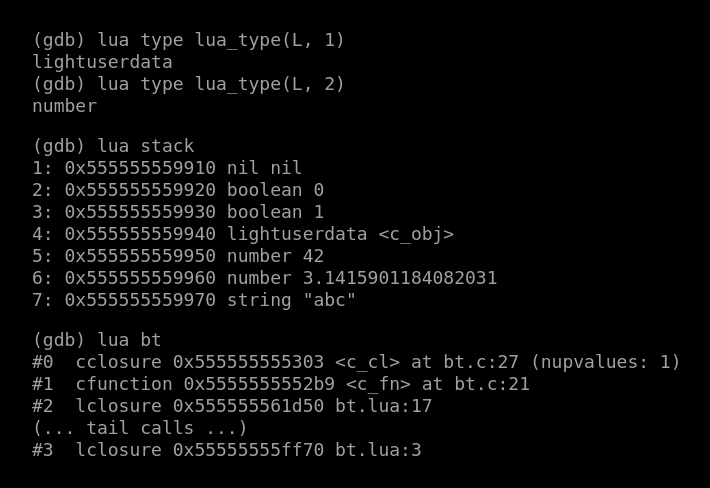
Task: Click the "lua type lua_type(L, 2)" command
Action: pos(188,84)
